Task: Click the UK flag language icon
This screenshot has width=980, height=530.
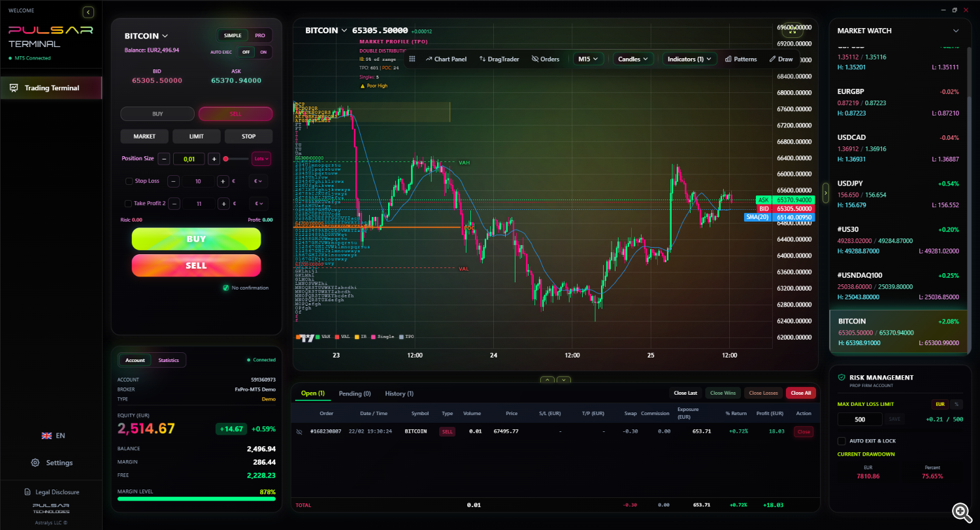Action: (x=46, y=435)
